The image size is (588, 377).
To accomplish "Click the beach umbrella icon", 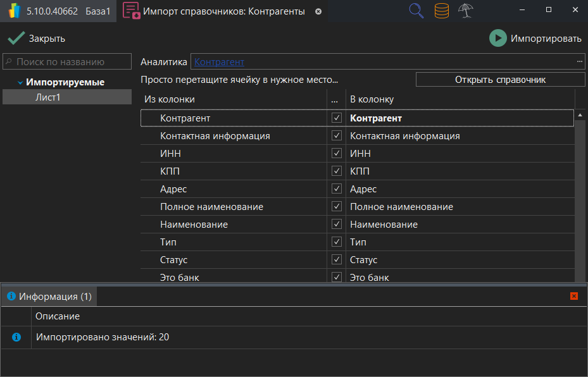I will coord(466,11).
